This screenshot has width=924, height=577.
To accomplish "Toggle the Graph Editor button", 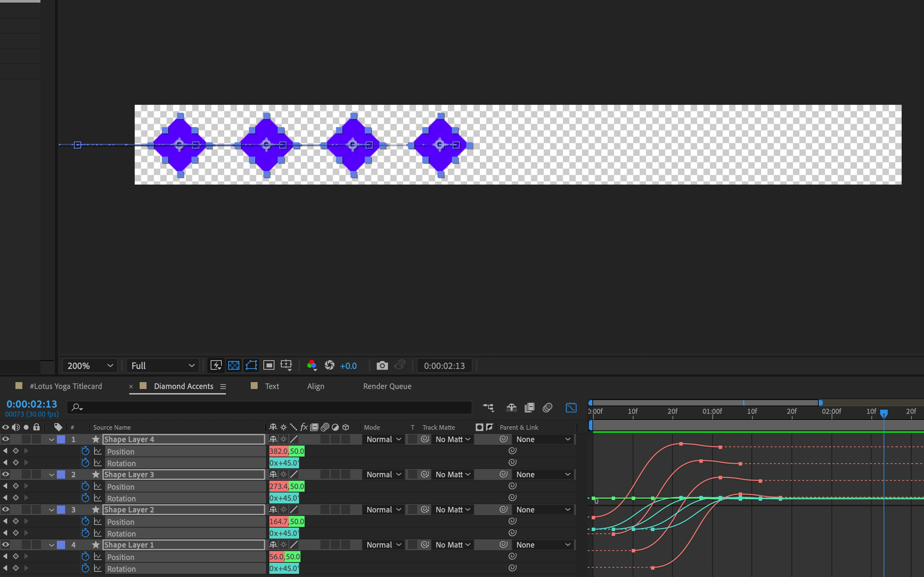I will click(571, 408).
